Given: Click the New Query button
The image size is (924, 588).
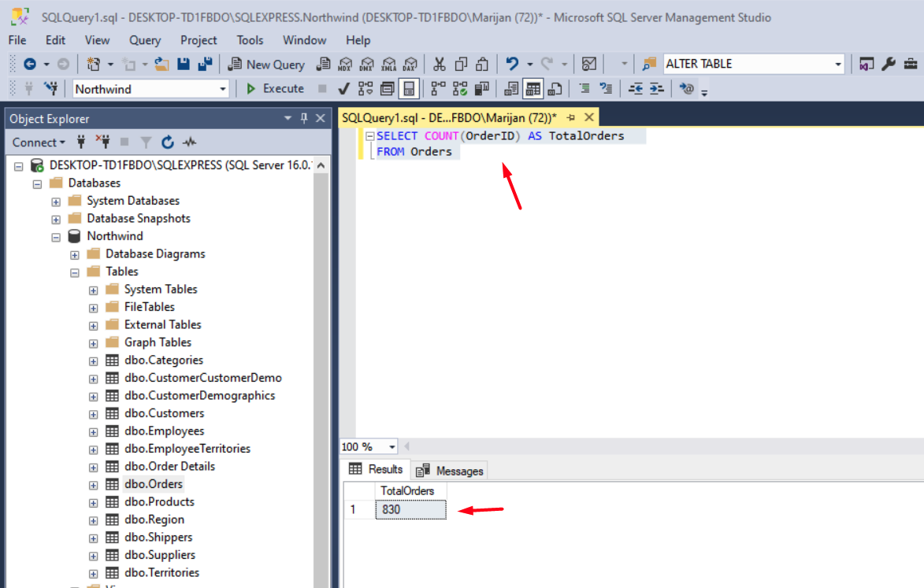Looking at the screenshot, I should [267, 65].
